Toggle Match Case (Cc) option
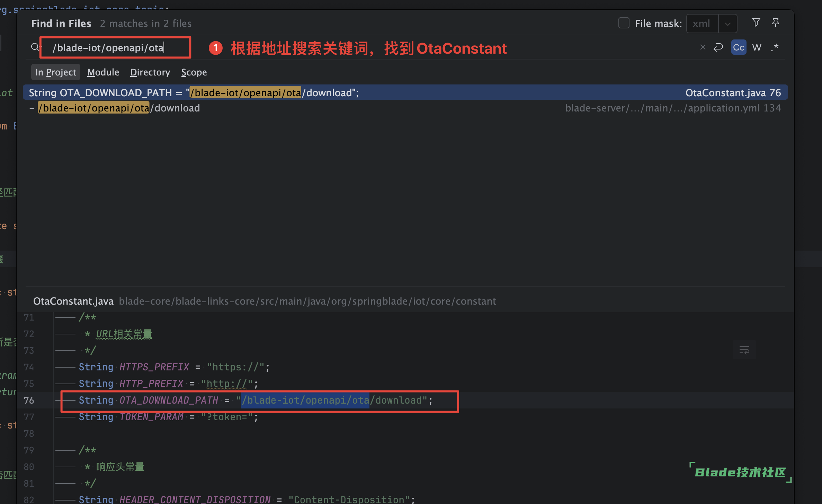The image size is (822, 504). [739, 47]
